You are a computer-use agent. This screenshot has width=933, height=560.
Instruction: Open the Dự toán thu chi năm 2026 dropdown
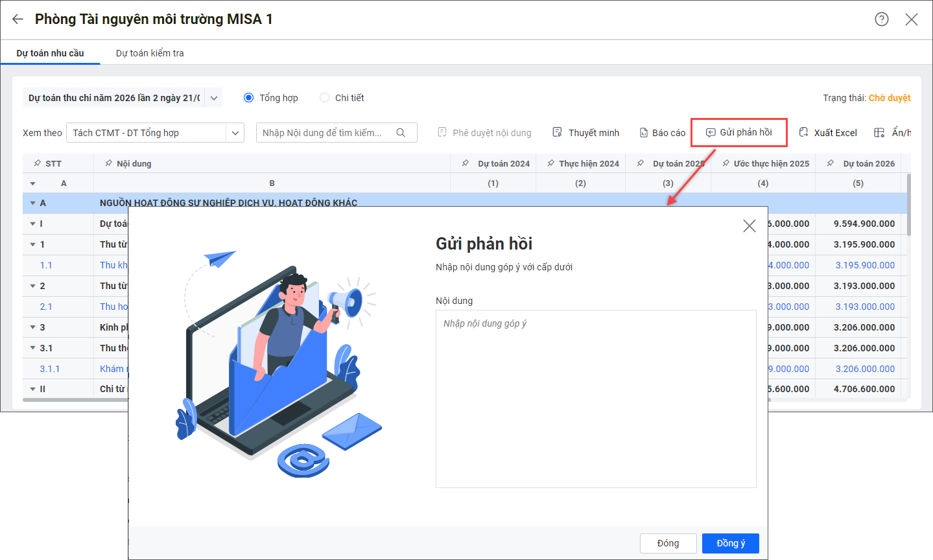(214, 99)
